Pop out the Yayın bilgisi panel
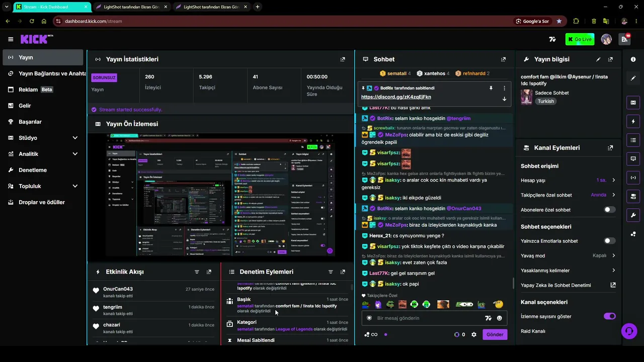Screen dimensions: 644x362 610,59
